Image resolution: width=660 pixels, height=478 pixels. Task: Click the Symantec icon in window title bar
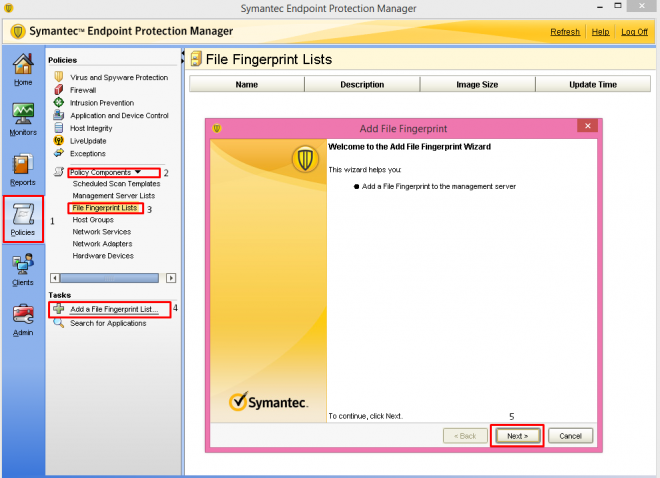[x=8, y=8]
